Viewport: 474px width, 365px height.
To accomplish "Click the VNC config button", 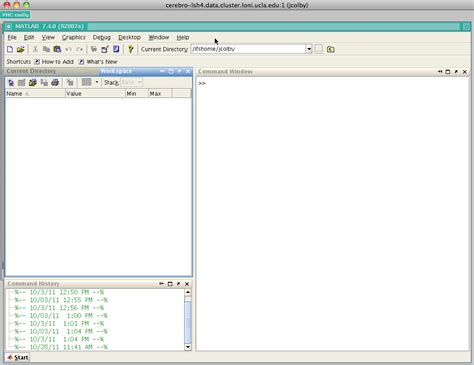I will pos(15,15).
